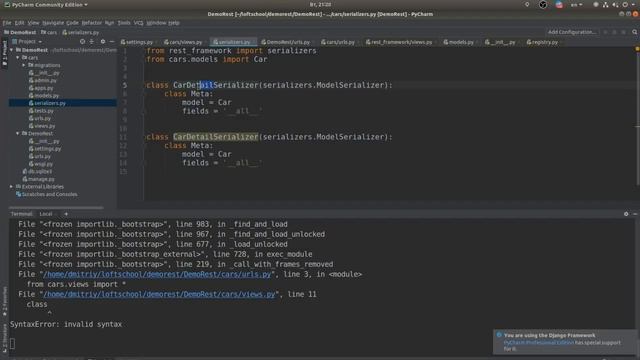Add a new terminal session tab

click(66, 214)
